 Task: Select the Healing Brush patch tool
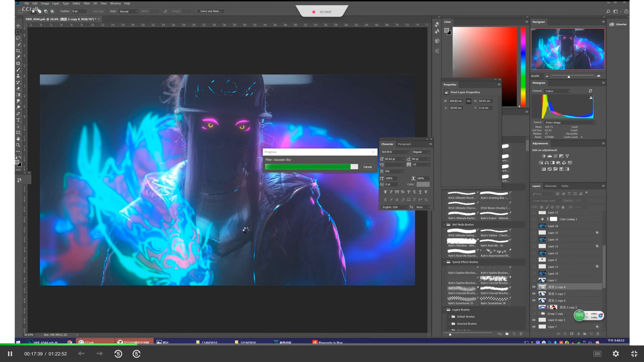pyautogui.click(x=18, y=64)
